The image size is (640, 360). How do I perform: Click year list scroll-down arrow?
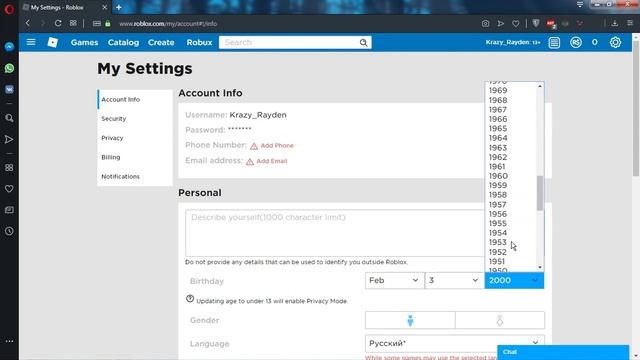point(540,267)
